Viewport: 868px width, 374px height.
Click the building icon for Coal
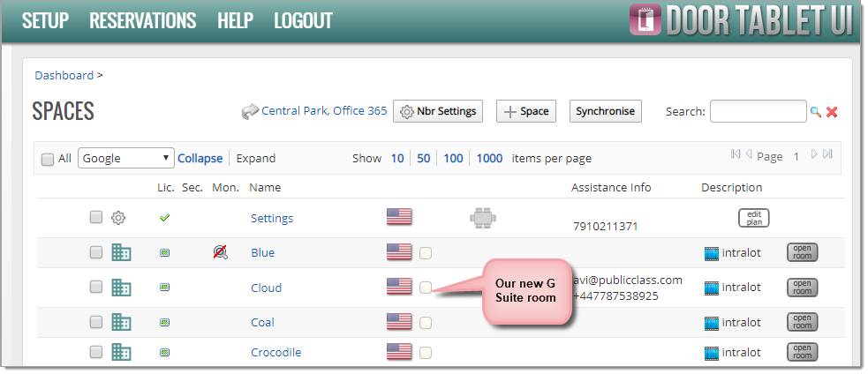click(x=121, y=322)
